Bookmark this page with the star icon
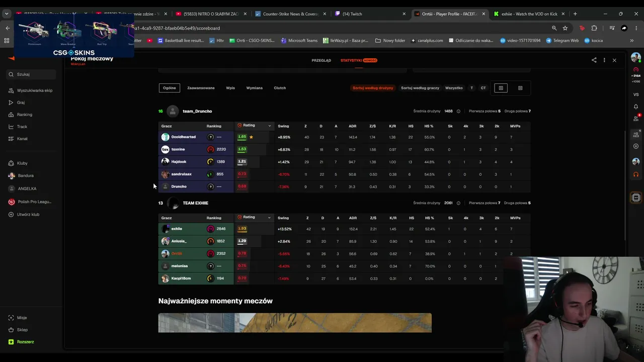 (x=565, y=28)
